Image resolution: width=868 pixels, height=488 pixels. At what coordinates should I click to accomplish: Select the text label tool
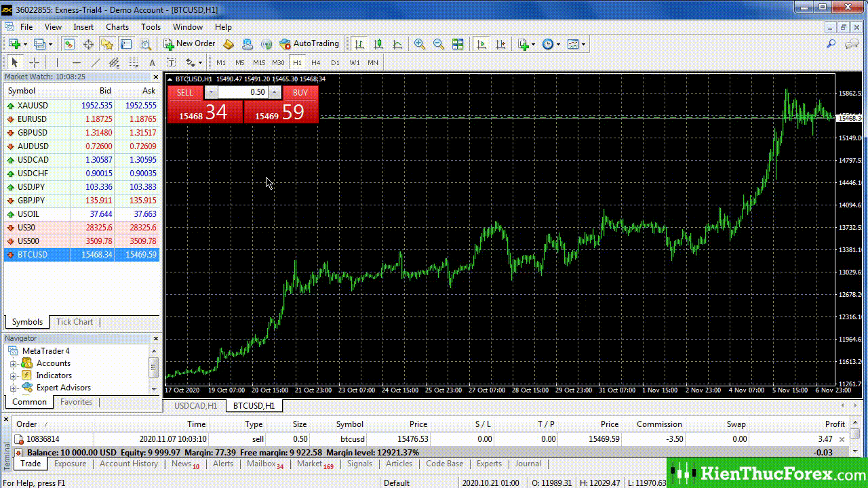(x=171, y=62)
